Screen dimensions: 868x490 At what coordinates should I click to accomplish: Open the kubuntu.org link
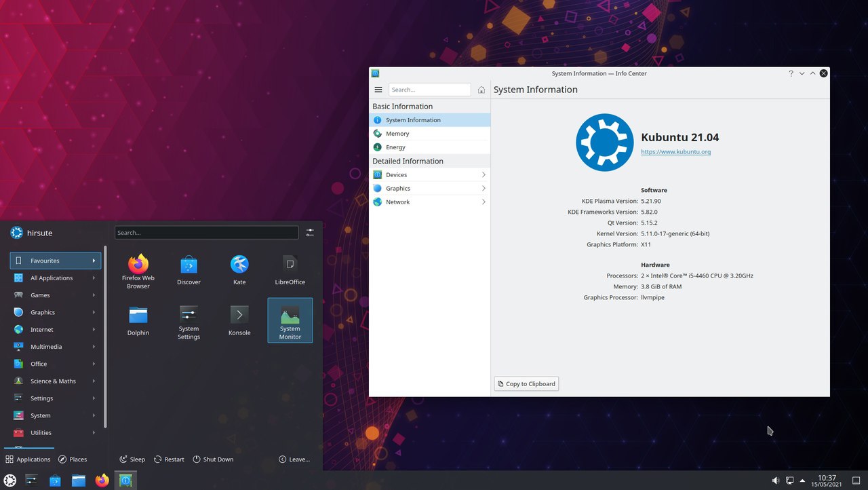[x=676, y=152]
